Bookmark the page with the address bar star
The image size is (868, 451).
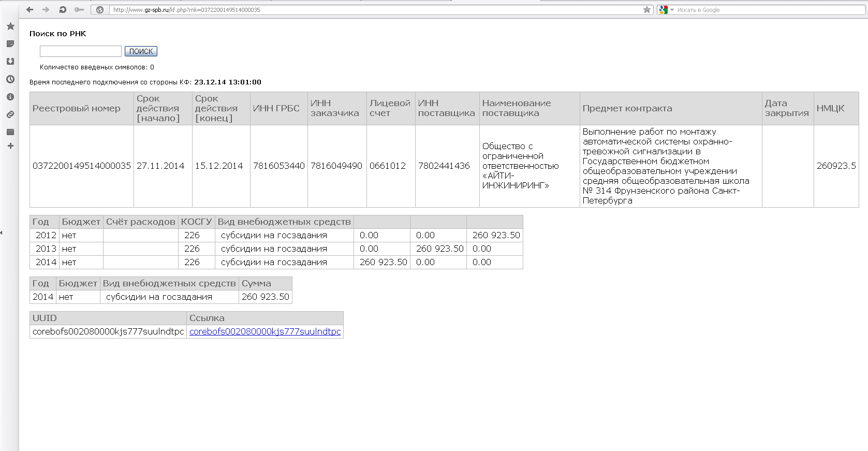pyautogui.click(x=647, y=10)
